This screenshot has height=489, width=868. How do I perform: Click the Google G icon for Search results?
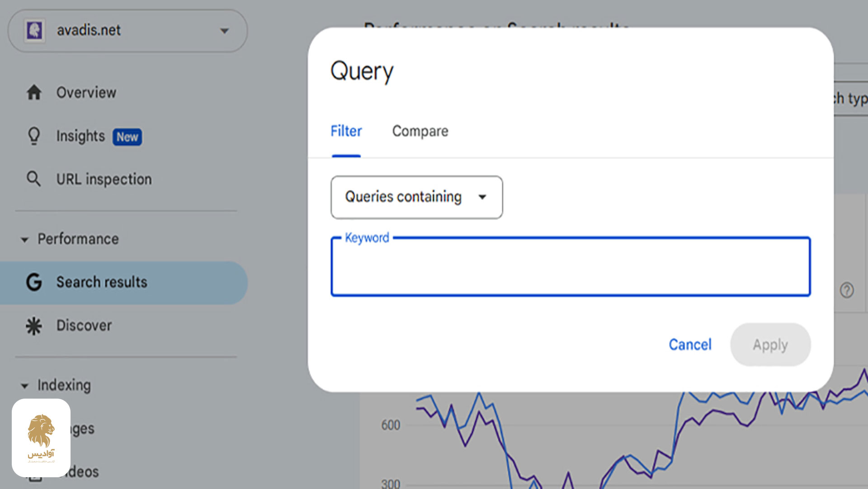click(x=34, y=282)
